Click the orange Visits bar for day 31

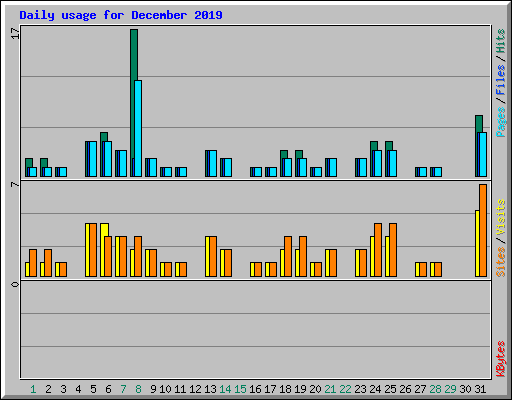coord(483,230)
